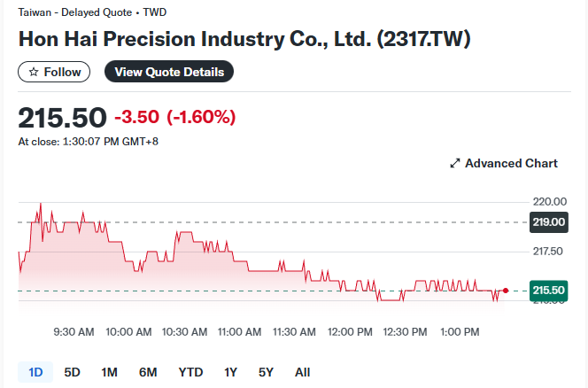
Task: Click the star Follow button
Action: point(54,72)
